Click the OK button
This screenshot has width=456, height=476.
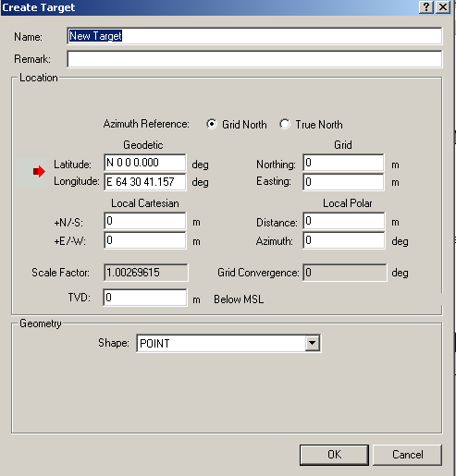click(x=334, y=455)
